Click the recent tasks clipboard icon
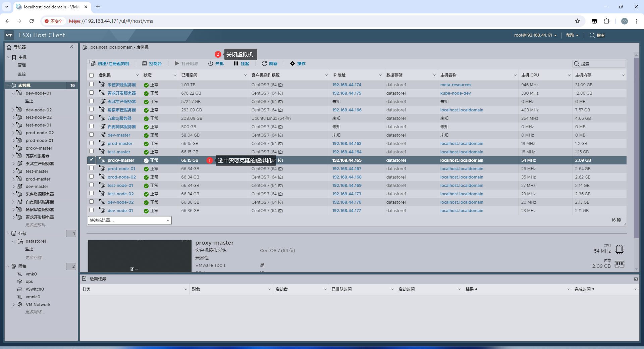This screenshot has width=644, height=349. 85,279
